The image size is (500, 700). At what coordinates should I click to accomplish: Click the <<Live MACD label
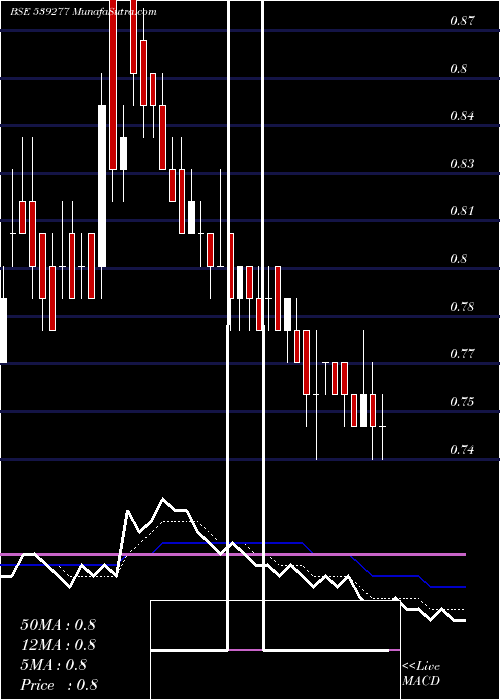tap(421, 674)
